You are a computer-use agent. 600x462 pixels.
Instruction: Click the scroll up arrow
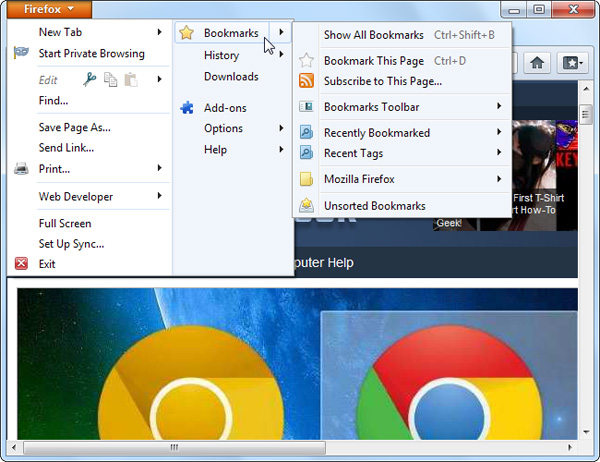click(586, 89)
